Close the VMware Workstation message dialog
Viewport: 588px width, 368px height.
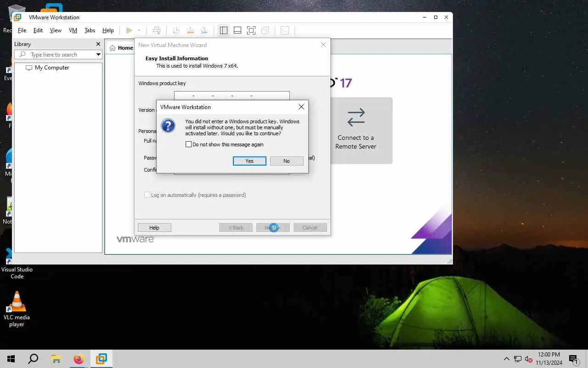(x=301, y=107)
